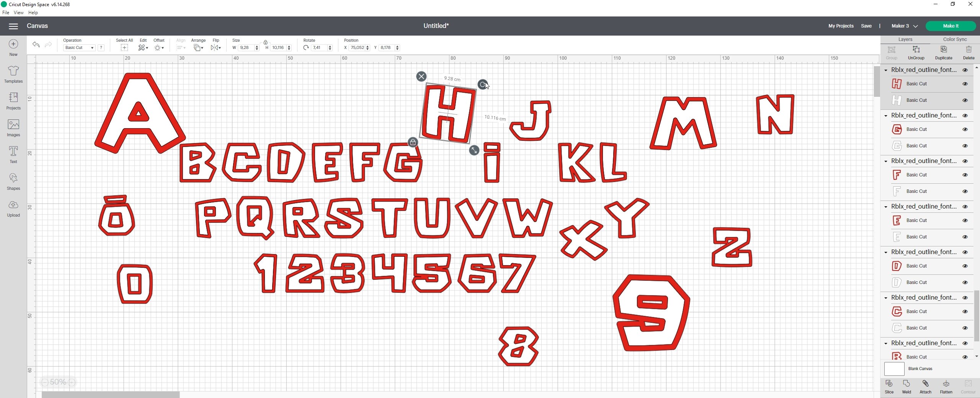Click the Attach icon
Viewport: 980px width, 398px height.
(925, 387)
